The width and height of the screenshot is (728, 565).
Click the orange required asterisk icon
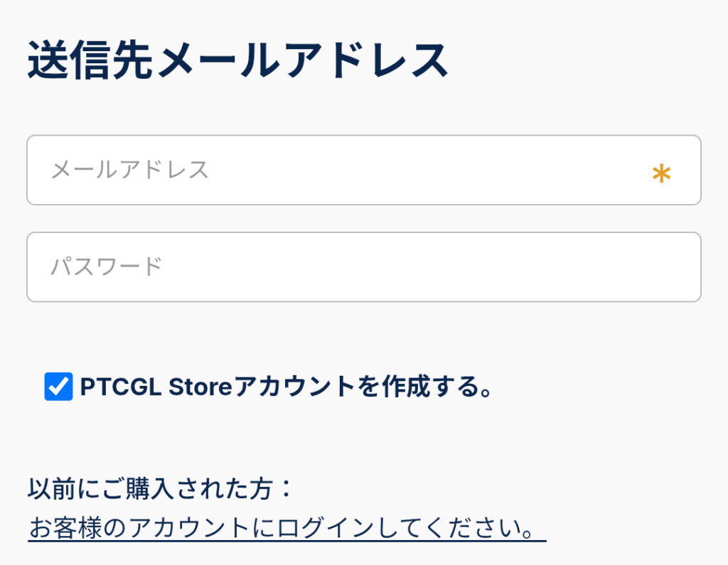pos(661,173)
